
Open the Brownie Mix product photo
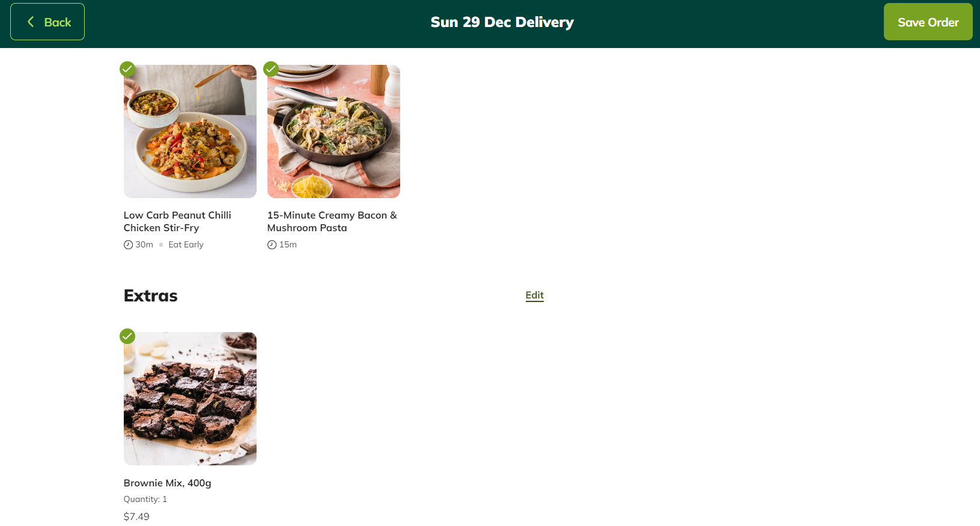190,399
